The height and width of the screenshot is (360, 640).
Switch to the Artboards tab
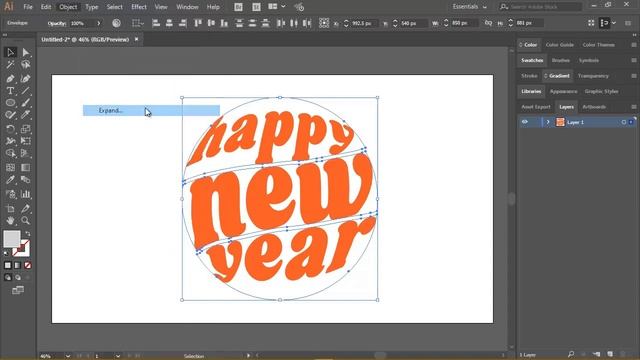[594, 107]
